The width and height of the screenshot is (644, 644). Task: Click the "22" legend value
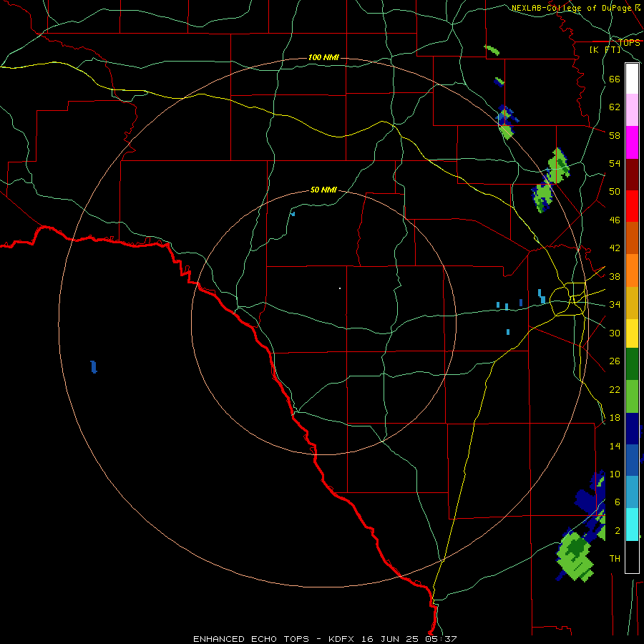point(615,390)
